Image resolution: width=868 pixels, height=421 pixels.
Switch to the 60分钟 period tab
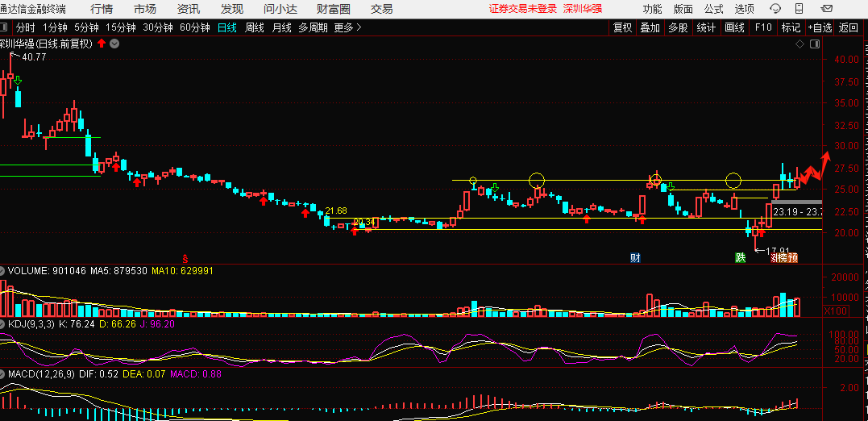[195, 27]
